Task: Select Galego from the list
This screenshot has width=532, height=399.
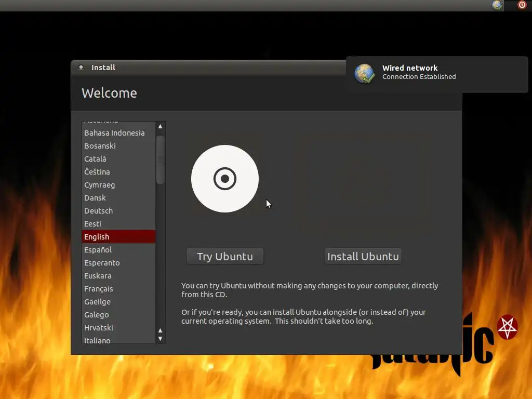Action: 118,315
